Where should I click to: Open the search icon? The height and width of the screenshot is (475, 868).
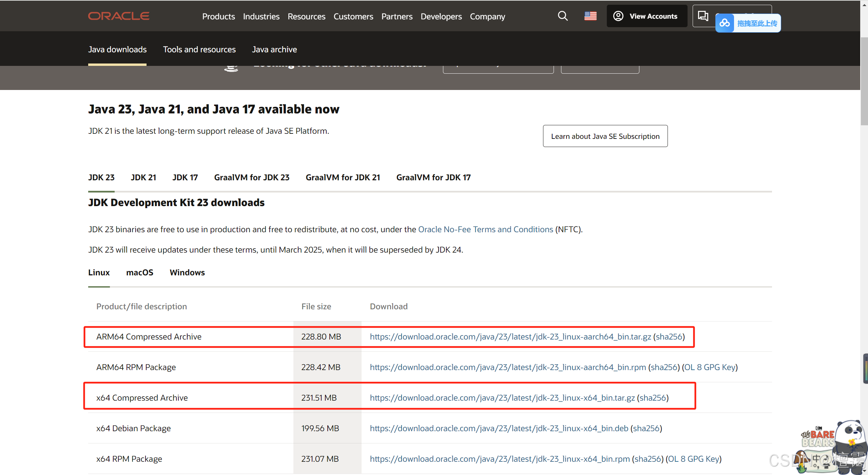click(x=562, y=16)
